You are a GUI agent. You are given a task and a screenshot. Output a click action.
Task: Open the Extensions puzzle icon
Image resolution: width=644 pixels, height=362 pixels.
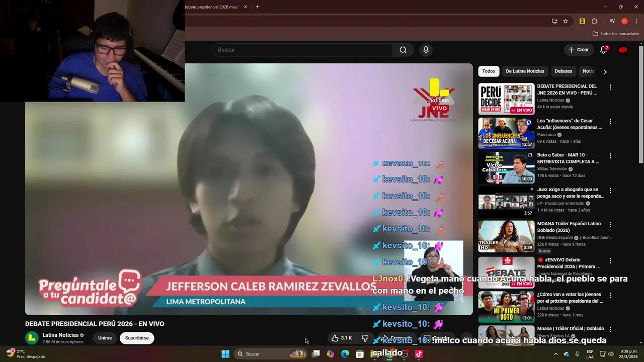tap(594, 21)
